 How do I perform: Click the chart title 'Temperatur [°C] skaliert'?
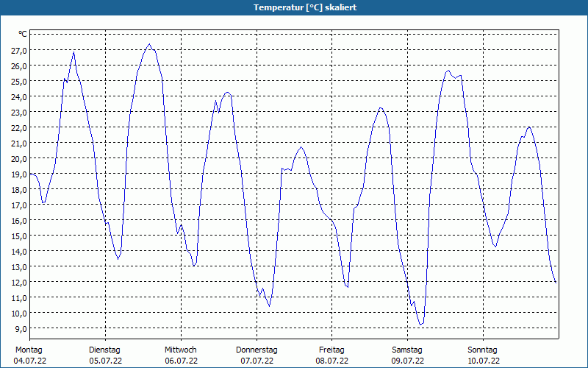tap(305, 7)
